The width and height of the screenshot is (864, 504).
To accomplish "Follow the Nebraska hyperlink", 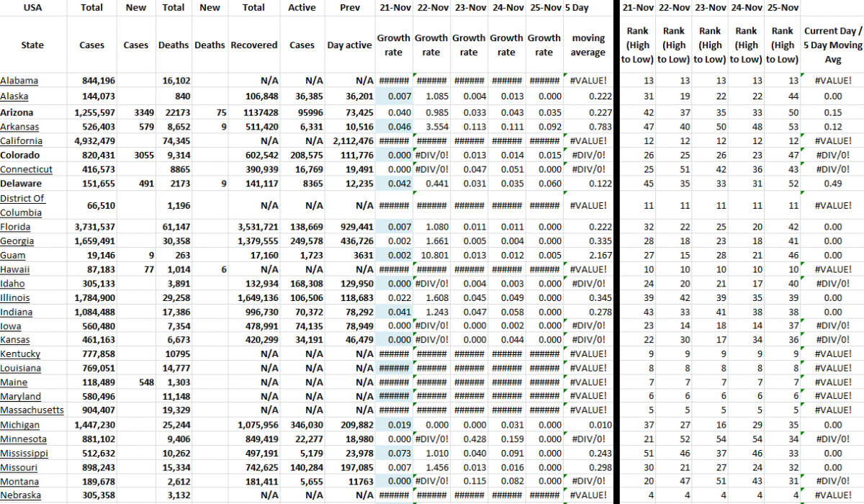I will [21, 495].
